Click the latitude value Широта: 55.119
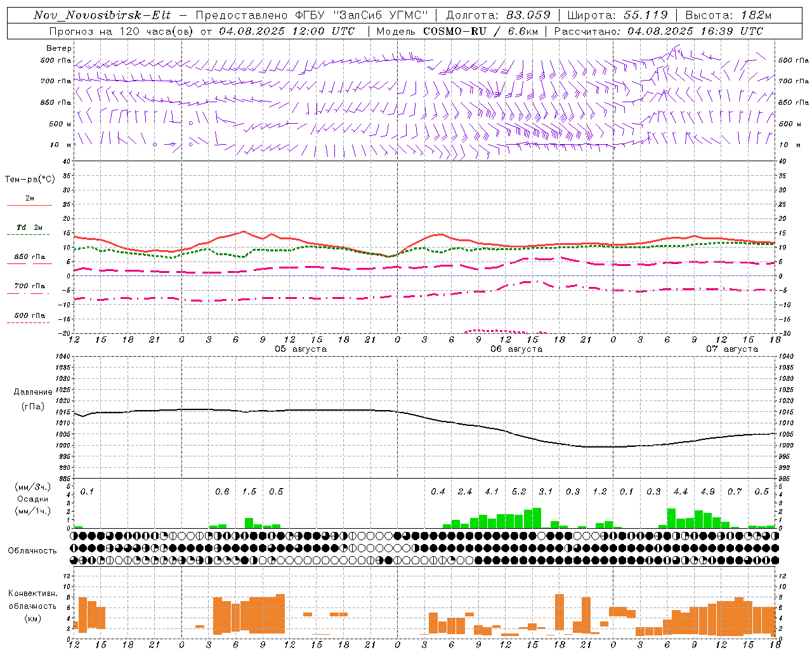This screenshot has height=650, width=812. [618, 15]
